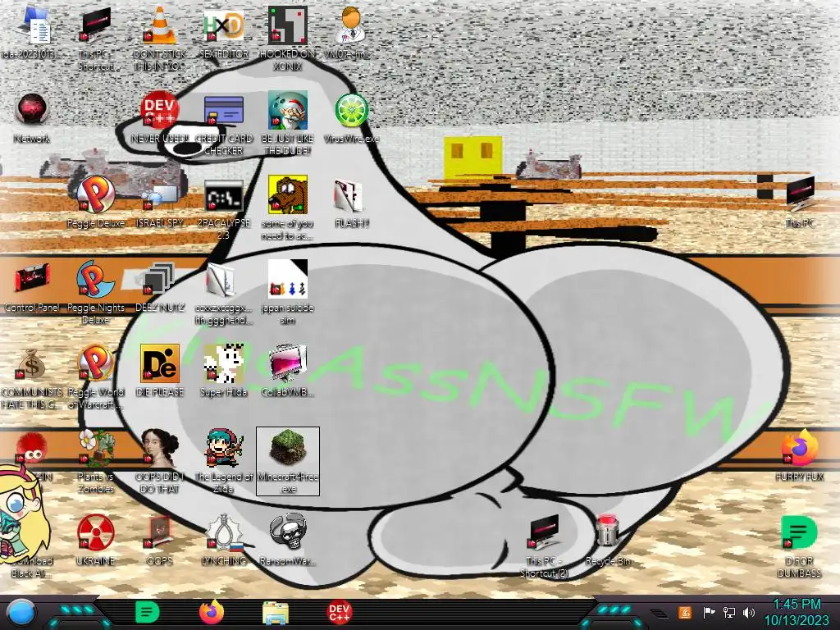The height and width of the screenshot is (630, 840).
Task: Open Action Center flag tray icon
Action: [x=709, y=612]
